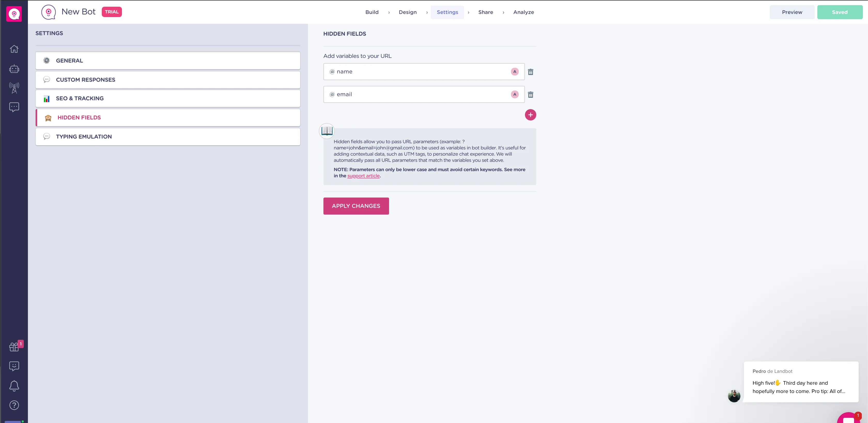868x423 pixels.
Task: Open the support article link
Action: pyautogui.click(x=363, y=176)
